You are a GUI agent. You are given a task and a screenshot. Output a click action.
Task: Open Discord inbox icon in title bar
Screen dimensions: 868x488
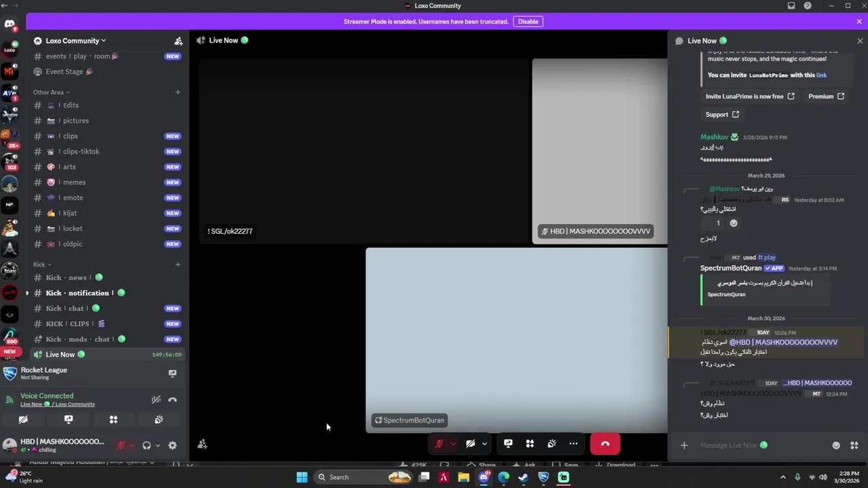(x=791, y=5)
